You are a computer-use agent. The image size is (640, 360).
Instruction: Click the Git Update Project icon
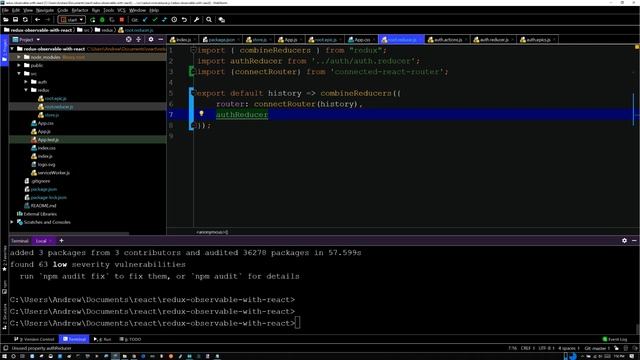pyautogui.click(x=145, y=20)
